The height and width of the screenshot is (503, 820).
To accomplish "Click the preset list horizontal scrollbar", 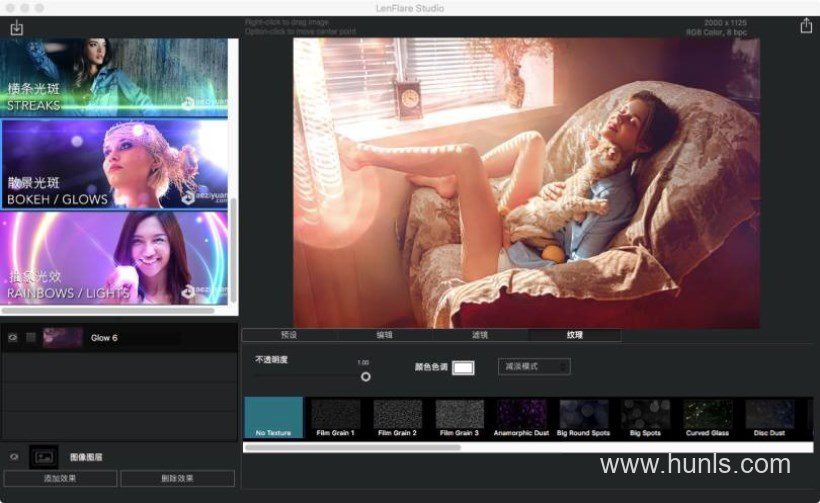I will pyautogui.click(x=108, y=311).
